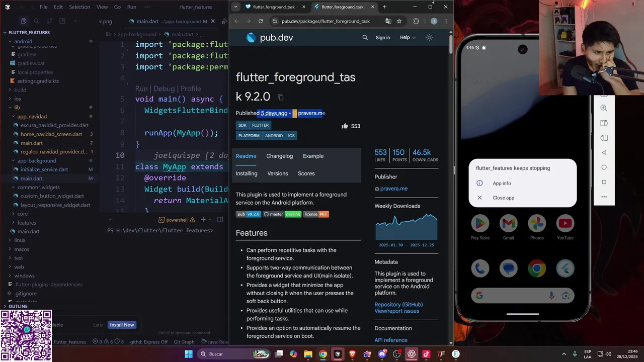The height and width of the screenshot is (362, 644).
Task: Click Install Now button in VS Code
Action: pyautogui.click(x=122, y=325)
